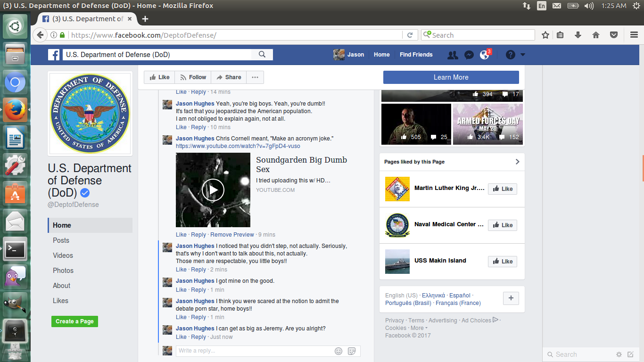This screenshot has height=362, width=644.
Task: Select the About section in sidebar
Action: (62, 286)
